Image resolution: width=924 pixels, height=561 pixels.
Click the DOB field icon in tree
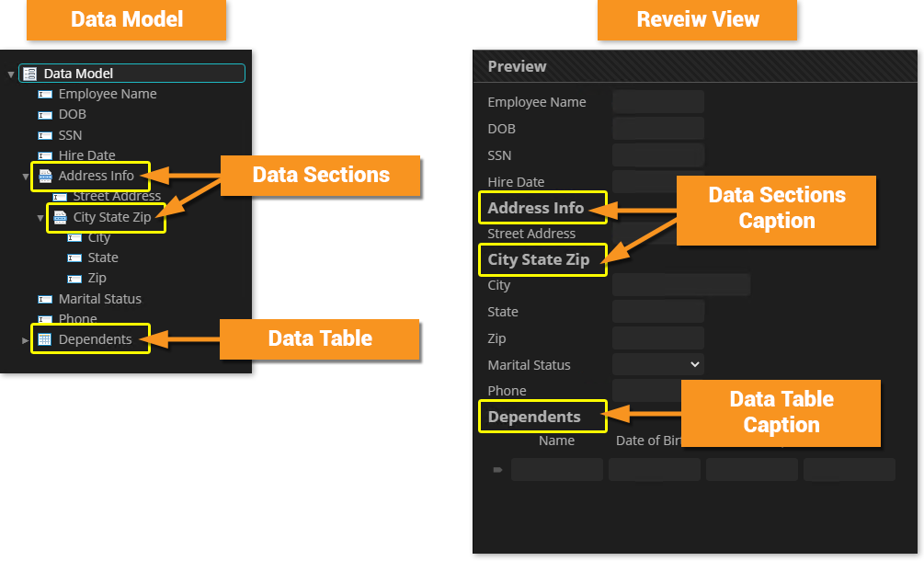tap(43, 115)
